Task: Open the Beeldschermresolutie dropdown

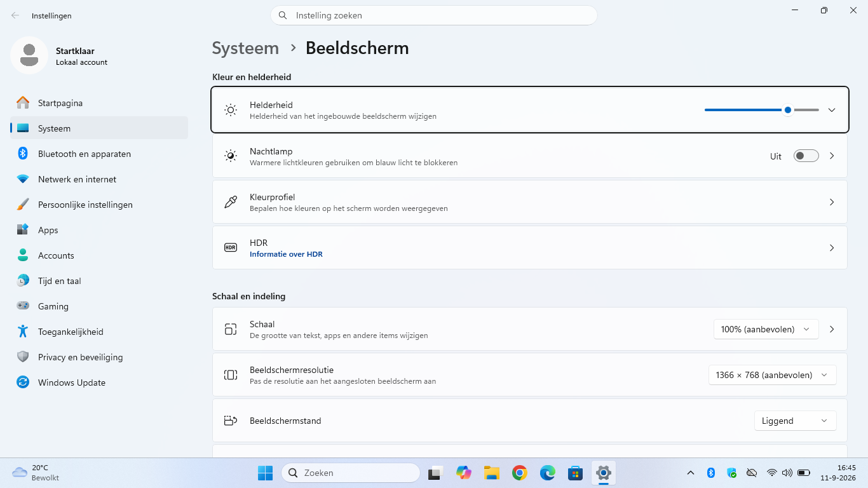Action: (x=773, y=375)
